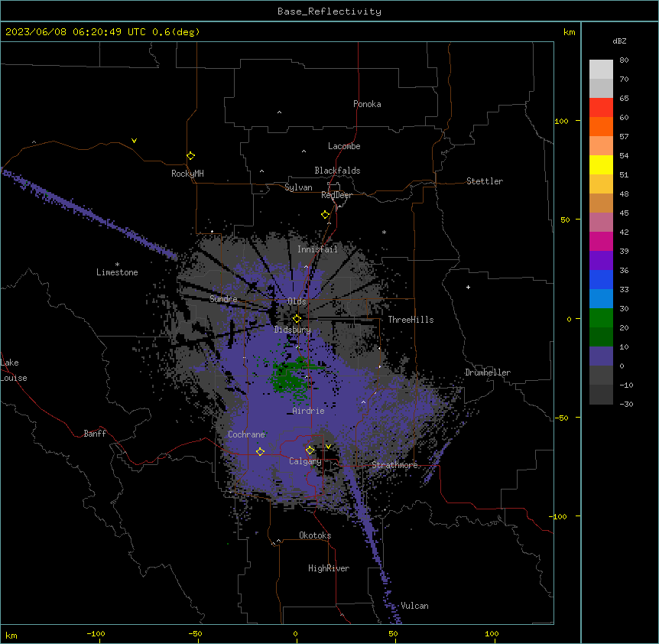This screenshot has width=659, height=644.
Task: Click the yellow 51–54 dBZ legend swatch
Action: 601,164
